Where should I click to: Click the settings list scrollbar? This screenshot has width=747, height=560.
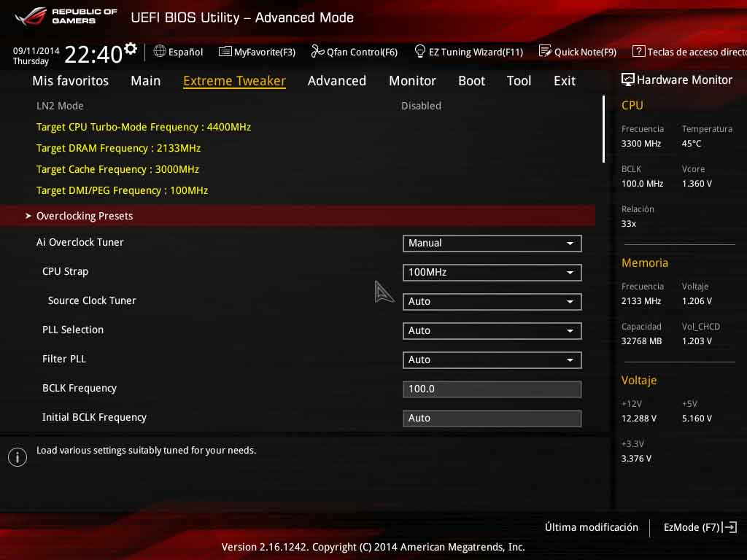(603, 129)
